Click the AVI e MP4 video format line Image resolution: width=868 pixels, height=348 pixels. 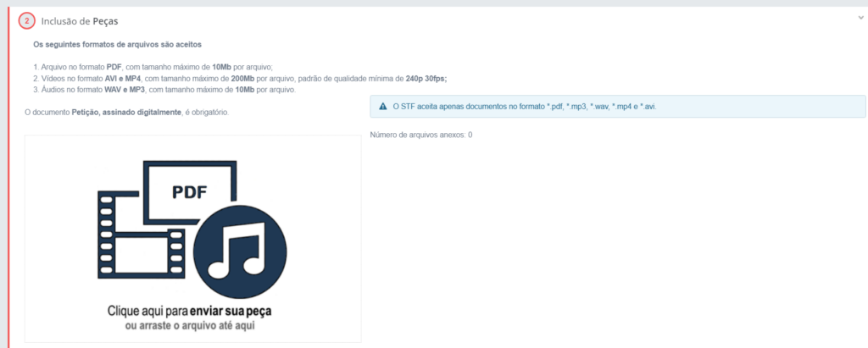(x=240, y=79)
